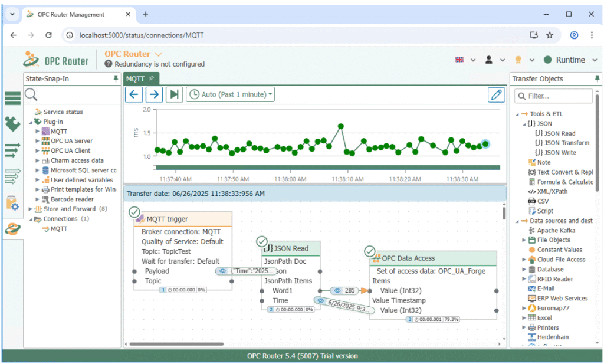604x364 pixels.
Task: Pin the MQTT tab
Action: tap(152, 78)
